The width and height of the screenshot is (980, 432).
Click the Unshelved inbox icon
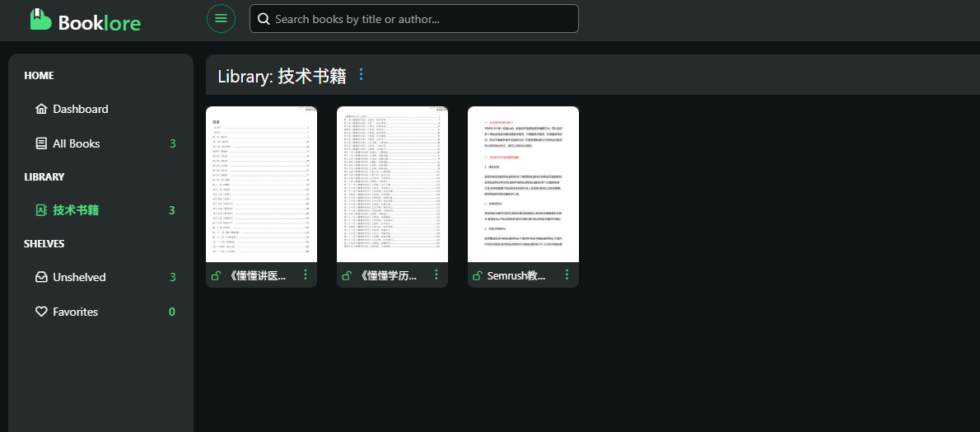coord(41,277)
